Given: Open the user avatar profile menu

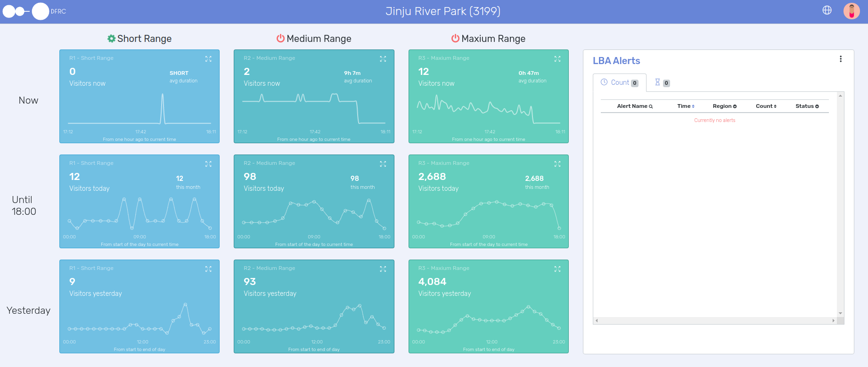Looking at the screenshot, I should [852, 11].
